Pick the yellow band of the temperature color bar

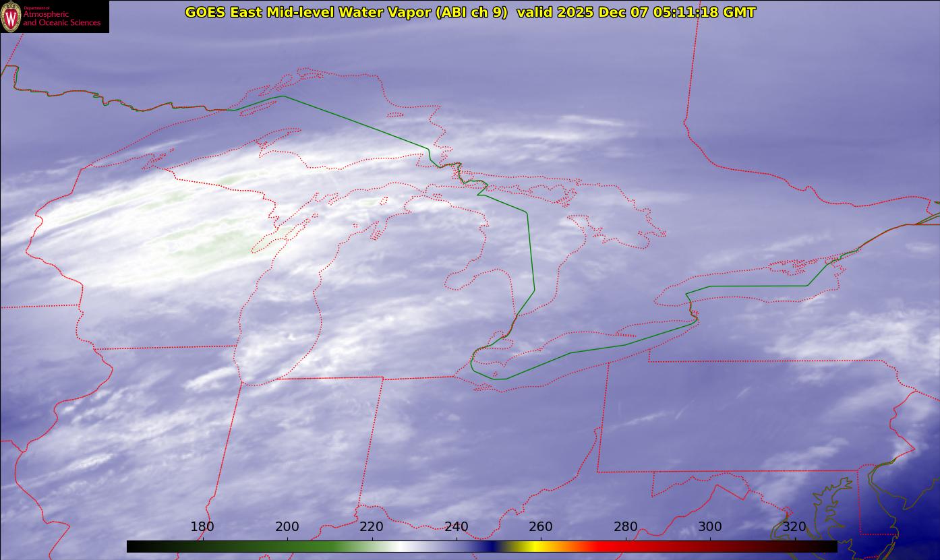535,547
